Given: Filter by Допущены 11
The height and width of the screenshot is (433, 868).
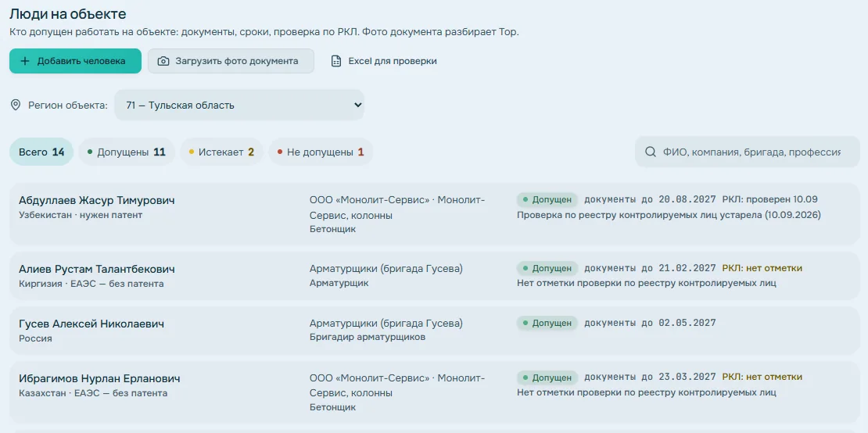Looking at the screenshot, I should point(127,152).
